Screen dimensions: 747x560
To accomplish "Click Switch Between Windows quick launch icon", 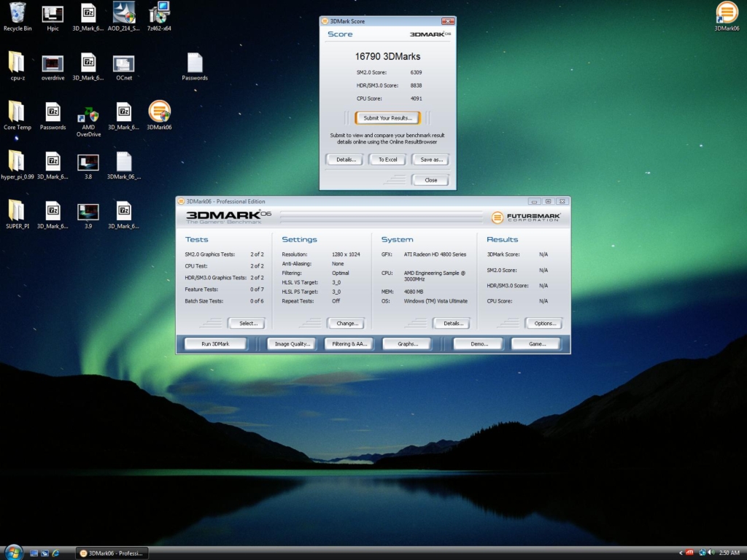I will click(44, 553).
